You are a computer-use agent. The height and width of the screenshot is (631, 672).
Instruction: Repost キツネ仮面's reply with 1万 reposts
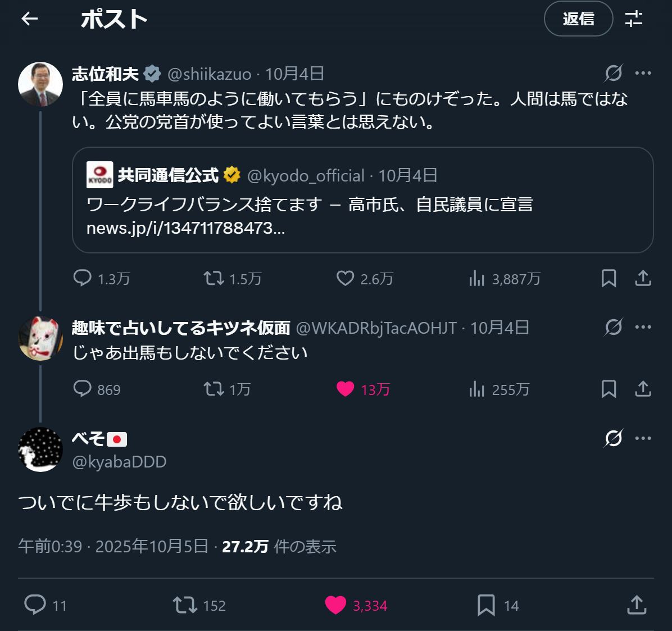click(214, 389)
